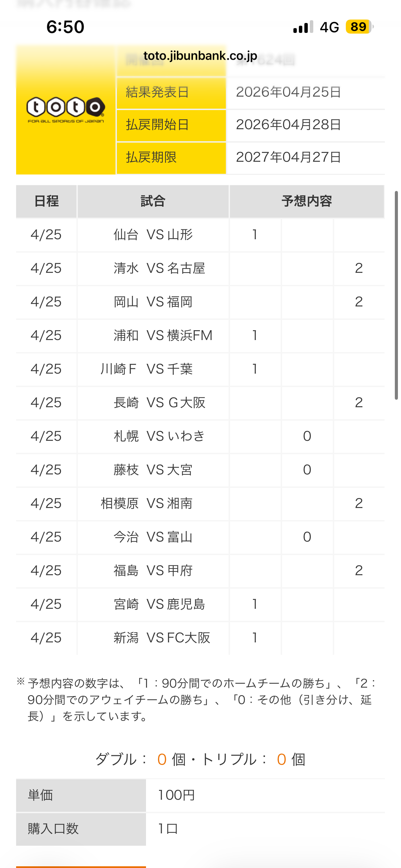Screen dimensions: 401x868
Task: Tap the 浦和 VS 横浜FM match row
Action: (200, 336)
